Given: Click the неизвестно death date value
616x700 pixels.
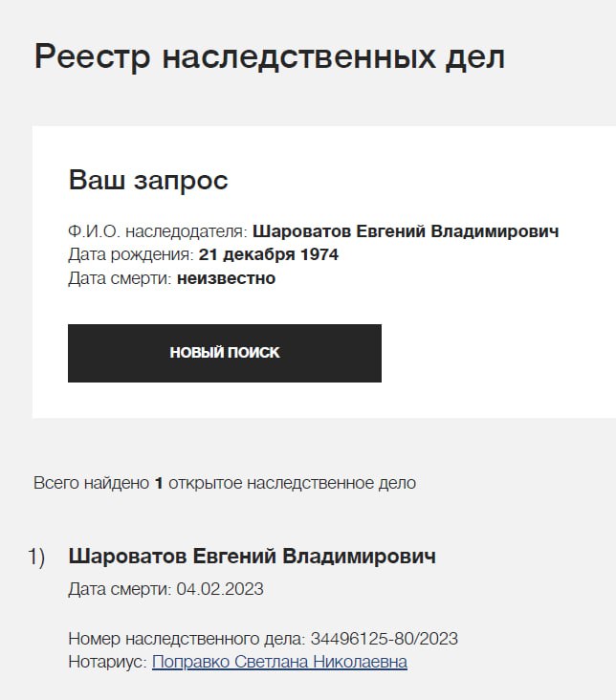Looking at the screenshot, I should click(x=226, y=279).
